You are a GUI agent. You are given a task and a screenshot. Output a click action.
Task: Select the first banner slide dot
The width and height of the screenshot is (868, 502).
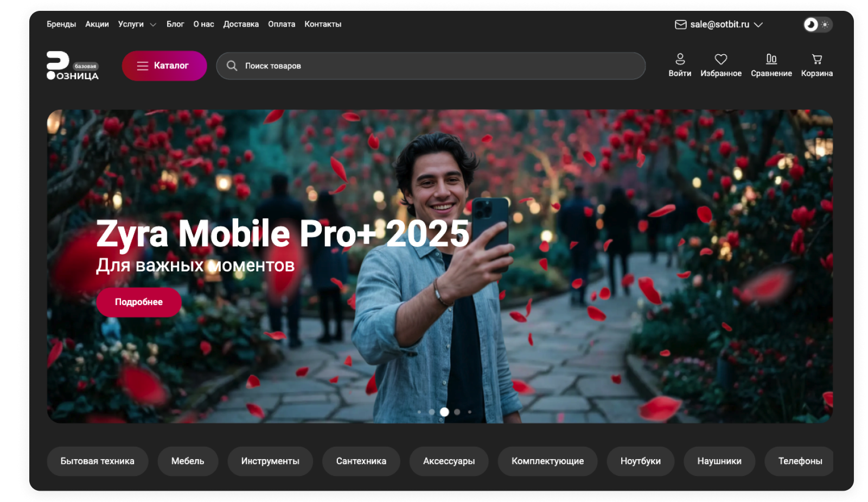(419, 412)
